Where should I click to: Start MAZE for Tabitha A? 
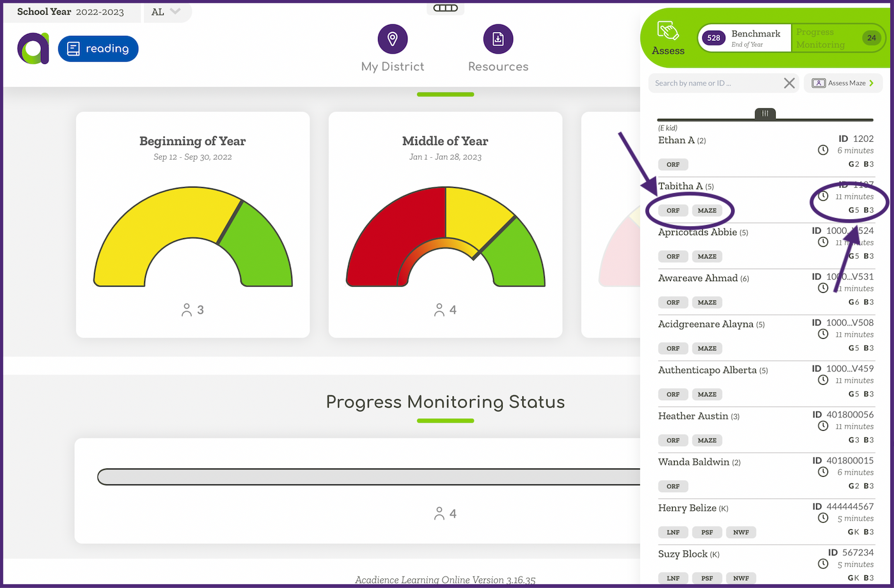pyautogui.click(x=707, y=210)
